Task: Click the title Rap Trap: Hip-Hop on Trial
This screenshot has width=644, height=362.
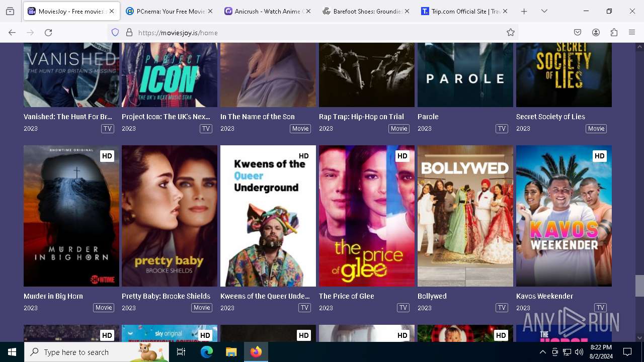Action: 361,117
